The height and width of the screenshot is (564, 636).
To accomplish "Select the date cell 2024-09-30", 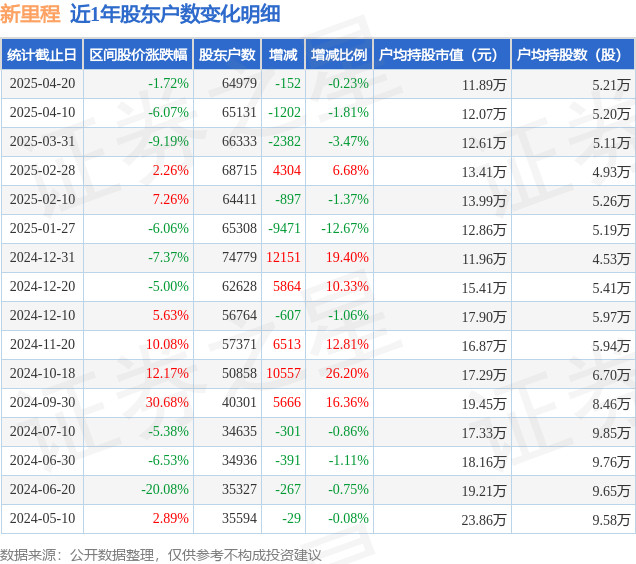I will coord(42,403).
